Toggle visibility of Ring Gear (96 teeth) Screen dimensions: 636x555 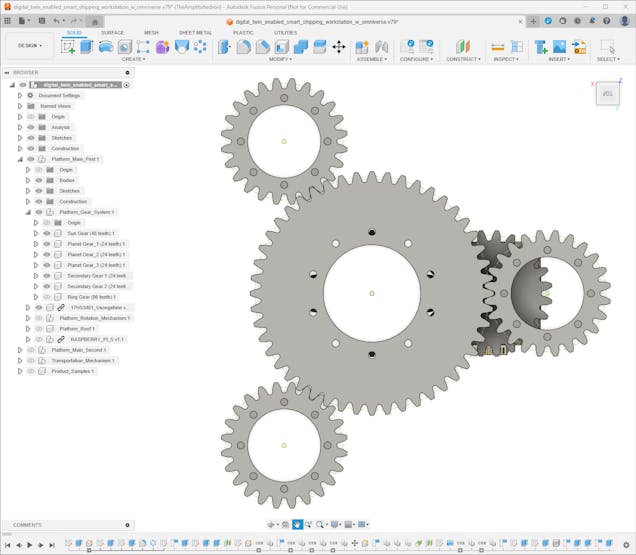pos(47,297)
